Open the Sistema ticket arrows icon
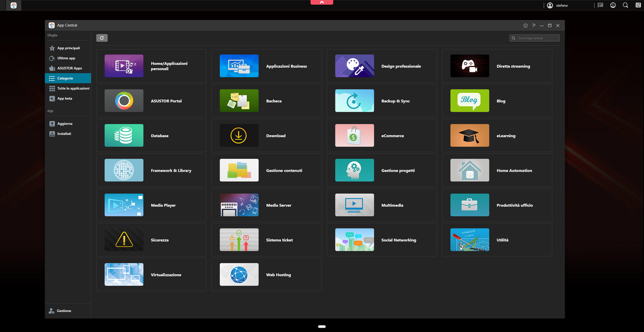Viewport: 644px width, 332px height. [x=239, y=240]
